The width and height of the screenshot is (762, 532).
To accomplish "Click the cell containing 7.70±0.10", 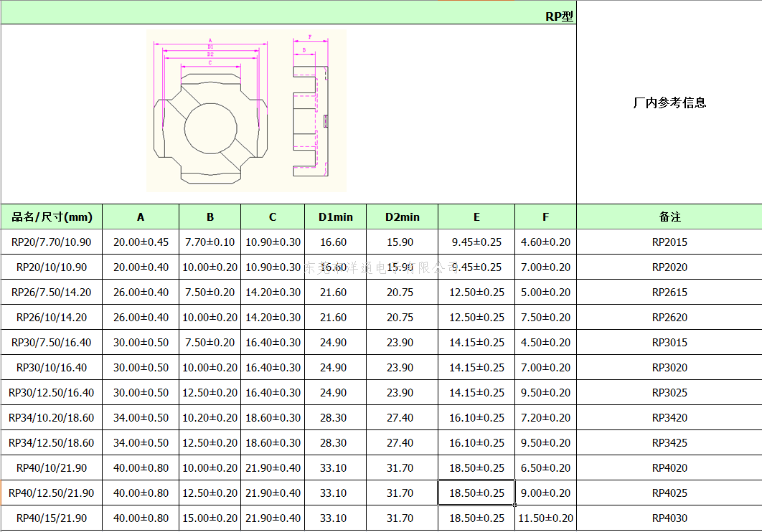I will click(210, 242).
